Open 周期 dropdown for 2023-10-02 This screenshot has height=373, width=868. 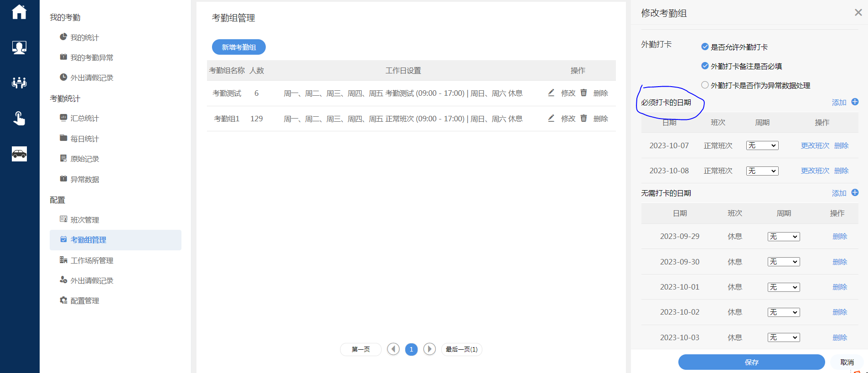coord(783,312)
